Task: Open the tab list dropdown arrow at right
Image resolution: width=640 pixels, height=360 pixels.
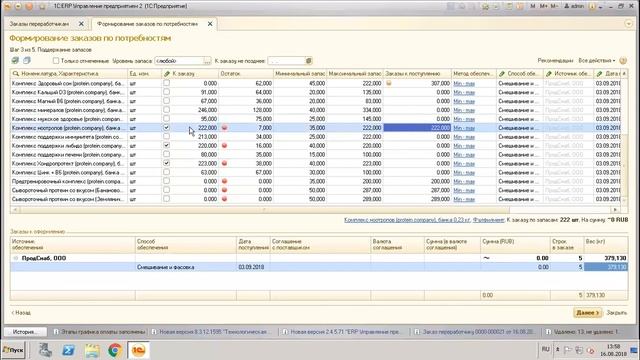Action: pos(629,24)
